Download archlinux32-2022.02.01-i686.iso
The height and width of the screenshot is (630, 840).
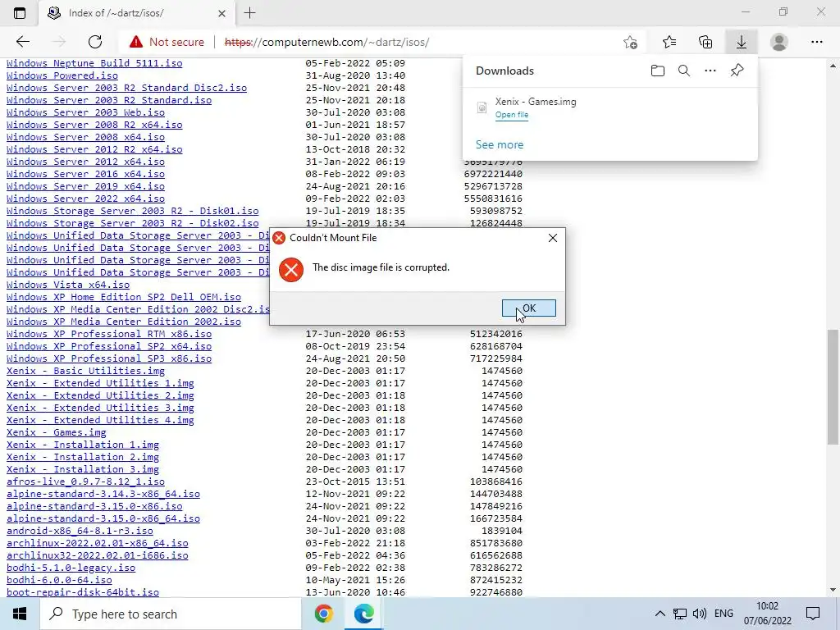tap(98, 556)
